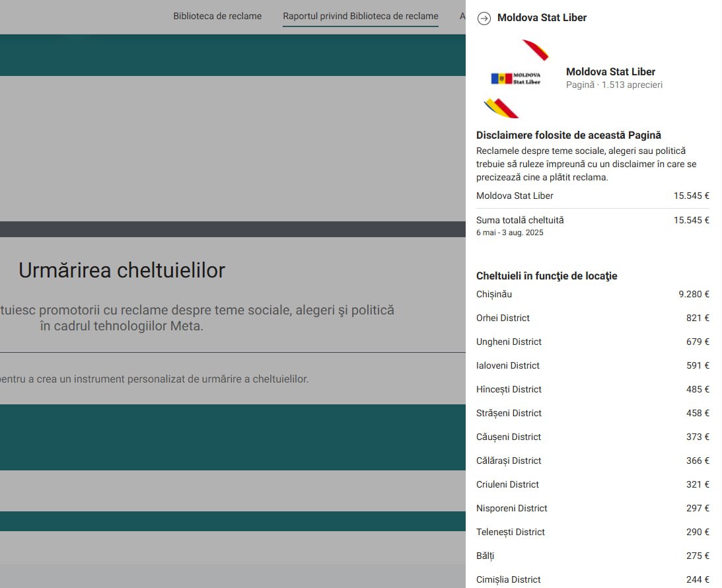The image size is (722, 588).
Task: Click the "Cheltuieli în funcţie de locaţie" heading
Action: point(546,276)
